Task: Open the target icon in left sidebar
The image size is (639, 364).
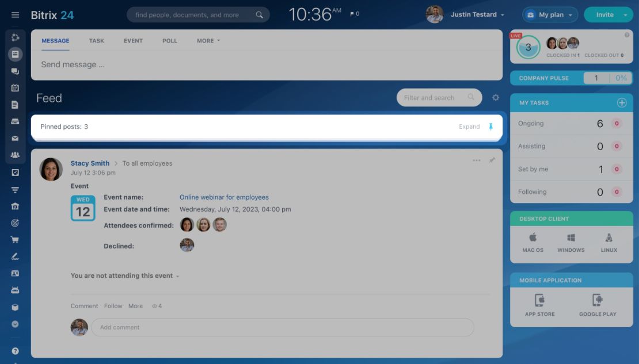Action: point(15,223)
